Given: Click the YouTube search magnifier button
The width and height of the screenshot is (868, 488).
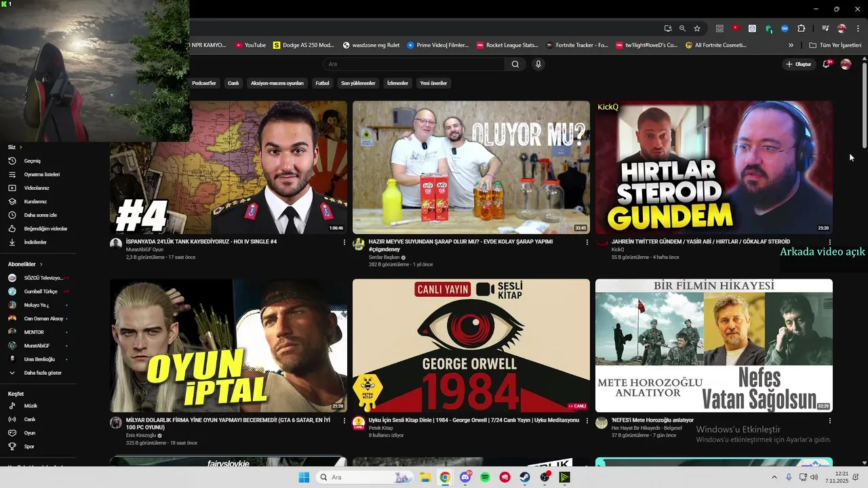Looking at the screenshot, I should coord(515,64).
